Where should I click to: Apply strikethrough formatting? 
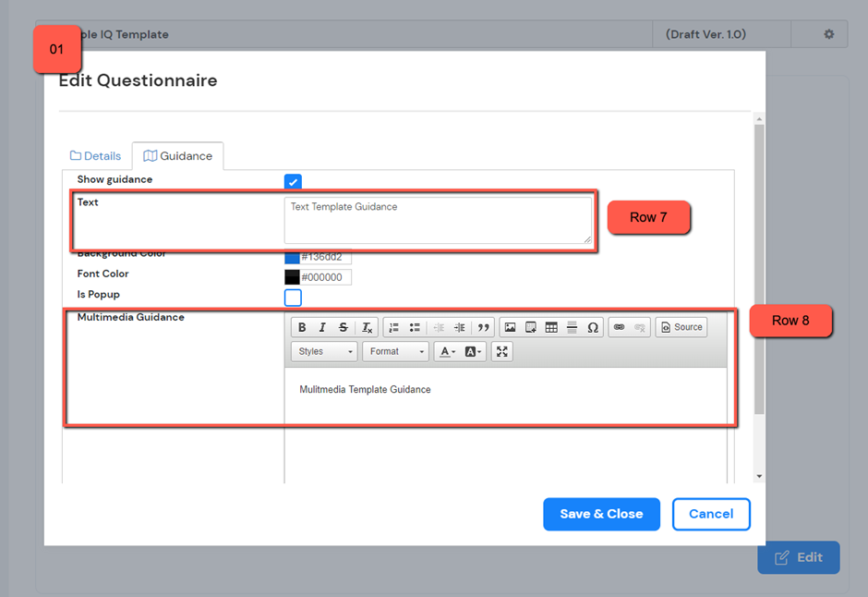[x=344, y=328]
